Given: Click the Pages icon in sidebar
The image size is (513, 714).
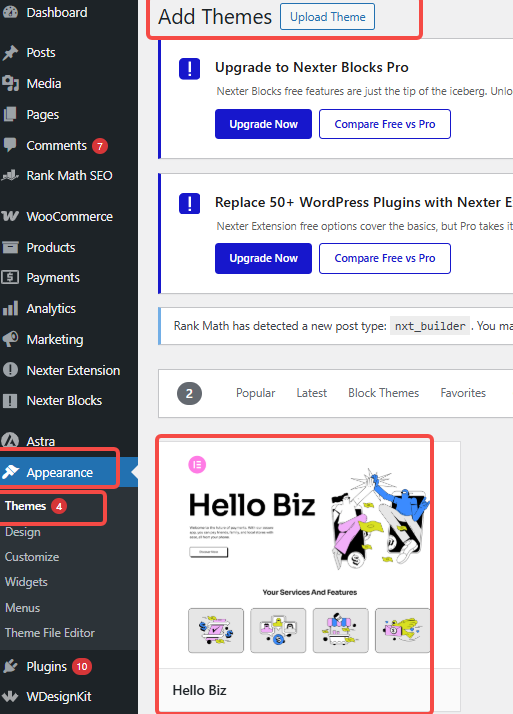Looking at the screenshot, I should [10, 114].
